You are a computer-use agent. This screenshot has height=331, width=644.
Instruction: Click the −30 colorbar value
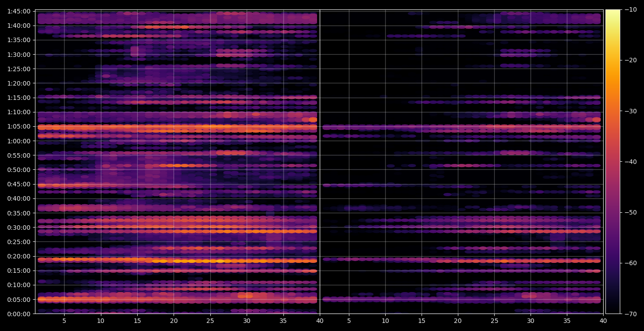click(631, 111)
